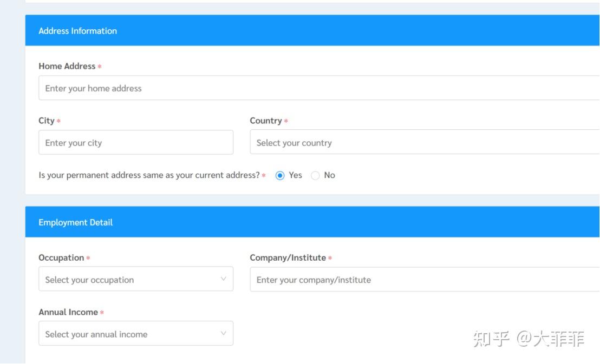Image resolution: width=600 pixels, height=364 pixels.
Task: Click the Address Information section header
Action: [78, 31]
